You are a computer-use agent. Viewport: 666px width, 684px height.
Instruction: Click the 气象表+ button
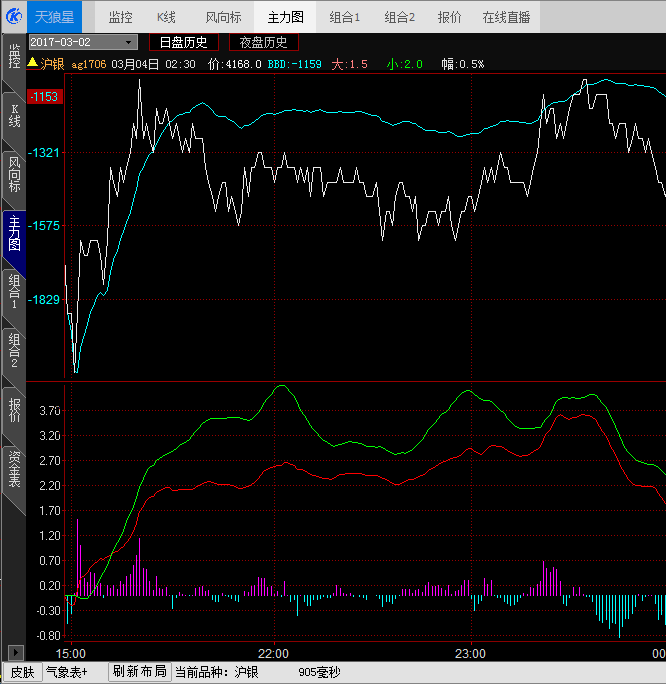[x=67, y=672]
